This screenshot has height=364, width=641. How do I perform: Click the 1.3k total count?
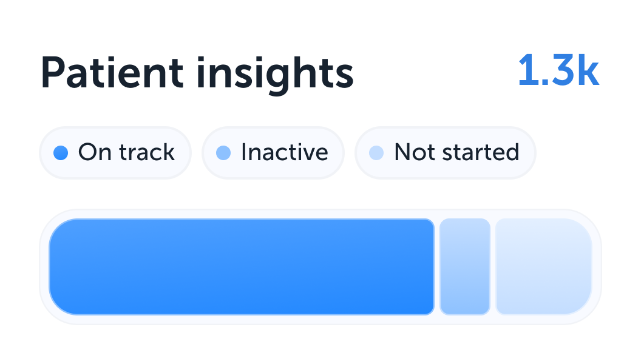(558, 72)
